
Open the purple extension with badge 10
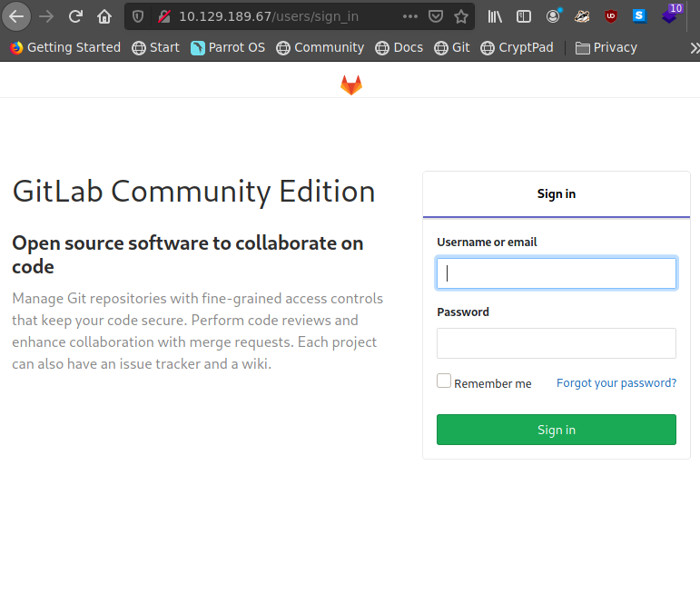point(671,15)
